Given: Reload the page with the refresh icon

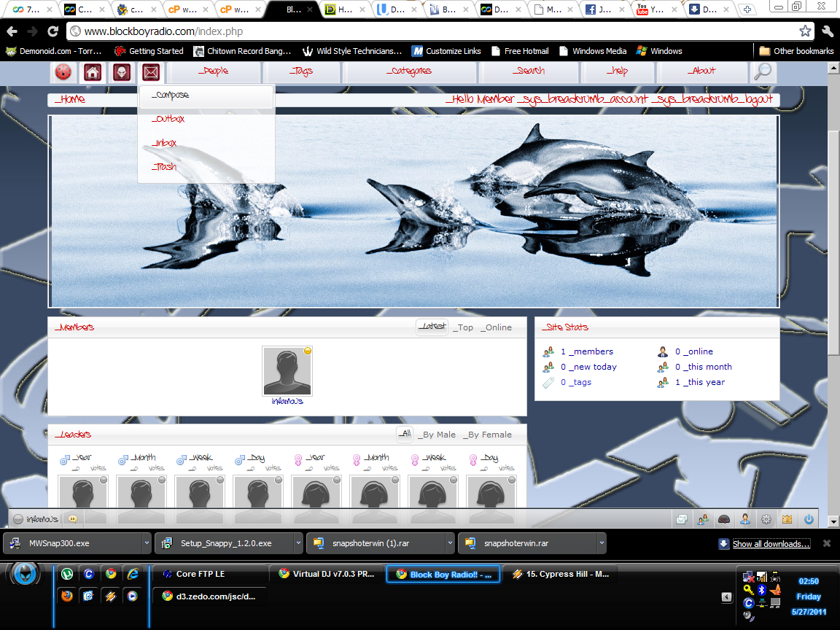Looking at the screenshot, I should coord(52,31).
